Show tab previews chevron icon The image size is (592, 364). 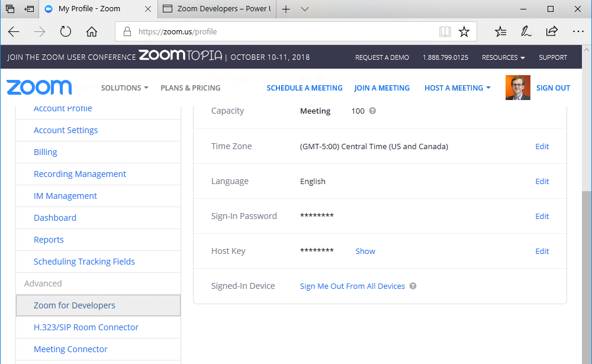point(305,9)
